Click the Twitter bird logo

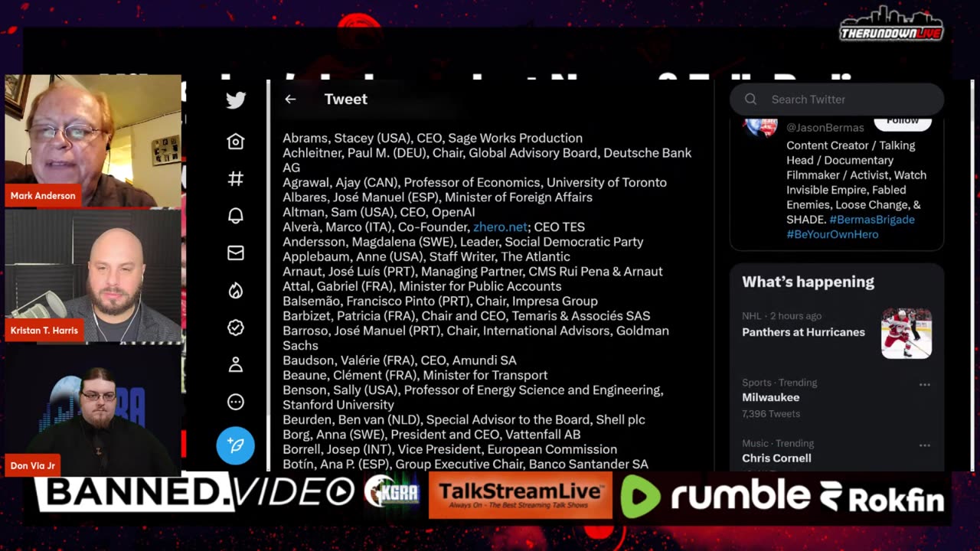pyautogui.click(x=236, y=100)
